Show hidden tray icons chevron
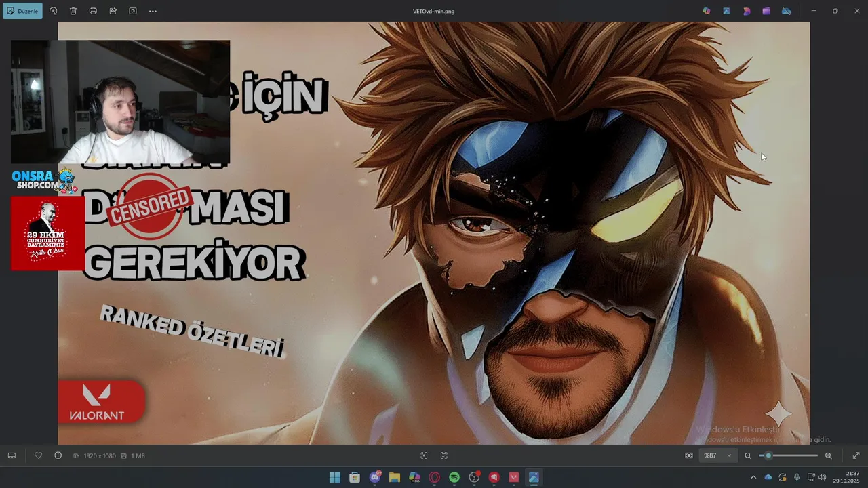 [753, 477]
